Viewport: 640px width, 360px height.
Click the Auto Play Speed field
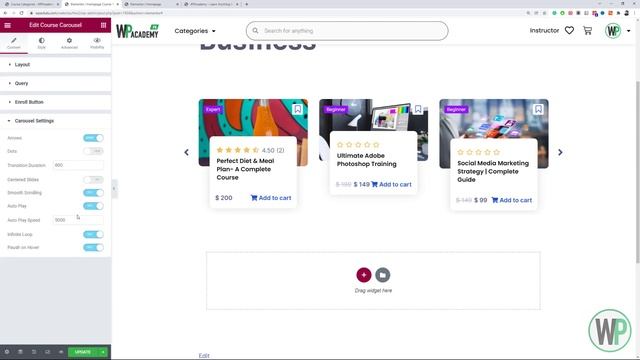pos(78,220)
